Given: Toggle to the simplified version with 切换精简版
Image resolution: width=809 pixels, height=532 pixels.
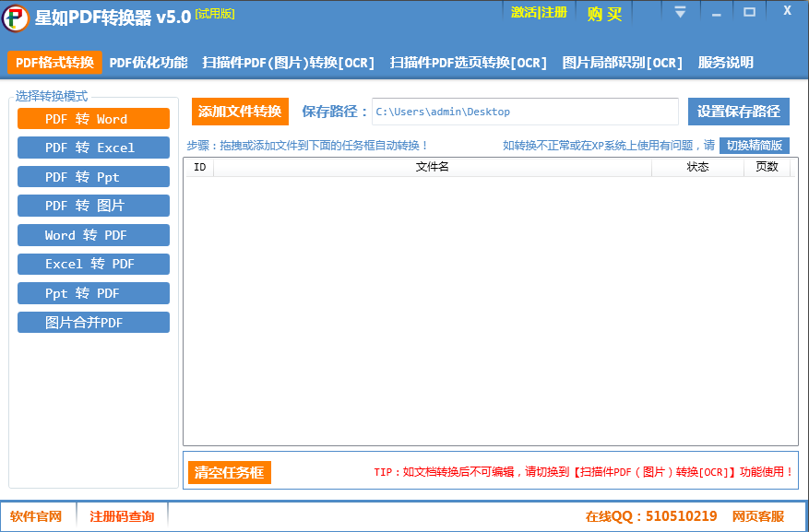Looking at the screenshot, I should tap(754, 146).
